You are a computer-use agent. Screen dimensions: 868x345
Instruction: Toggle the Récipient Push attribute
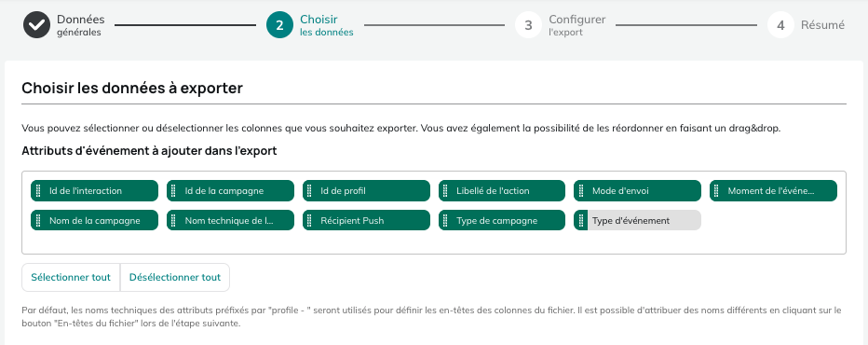366,220
